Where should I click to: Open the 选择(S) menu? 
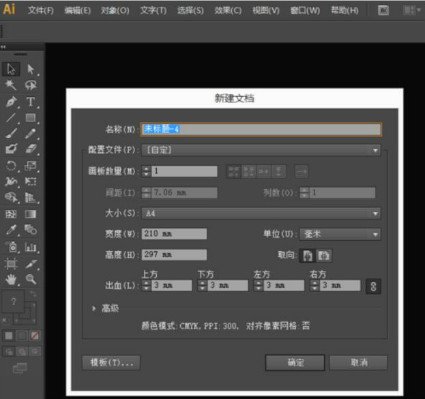click(x=190, y=10)
